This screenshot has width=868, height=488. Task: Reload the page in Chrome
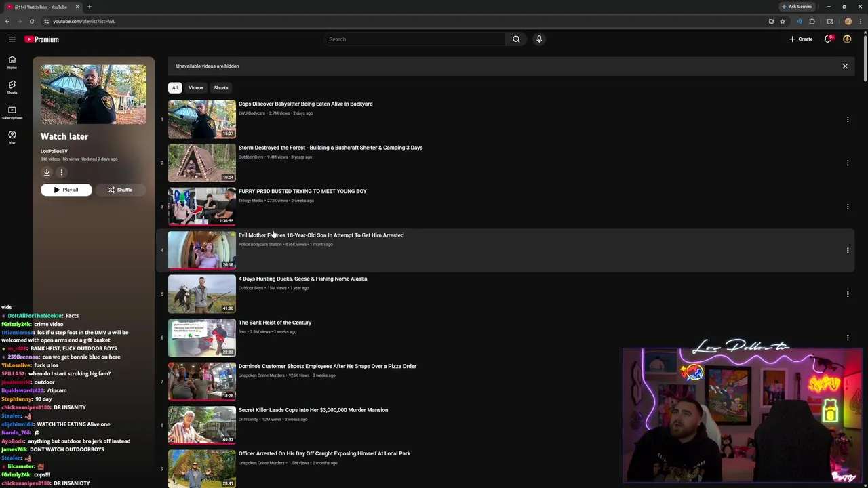pyautogui.click(x=31, y=21)
